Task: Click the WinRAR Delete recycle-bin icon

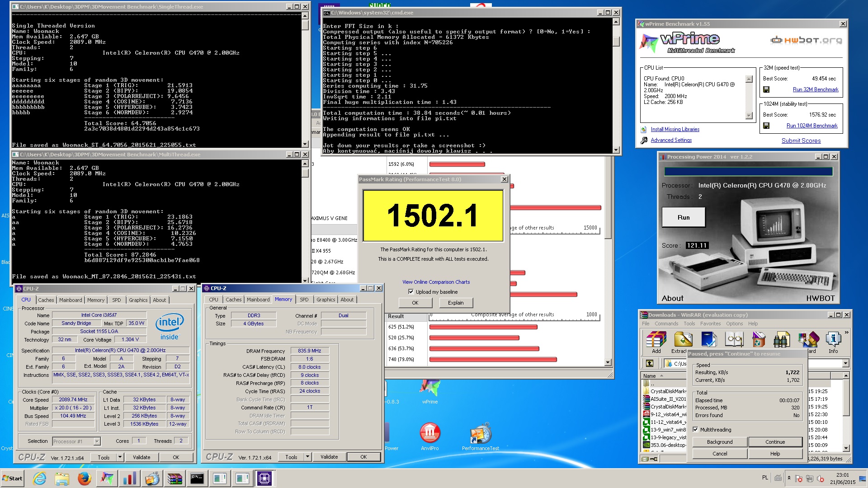Action: click(x=759, y=339)
